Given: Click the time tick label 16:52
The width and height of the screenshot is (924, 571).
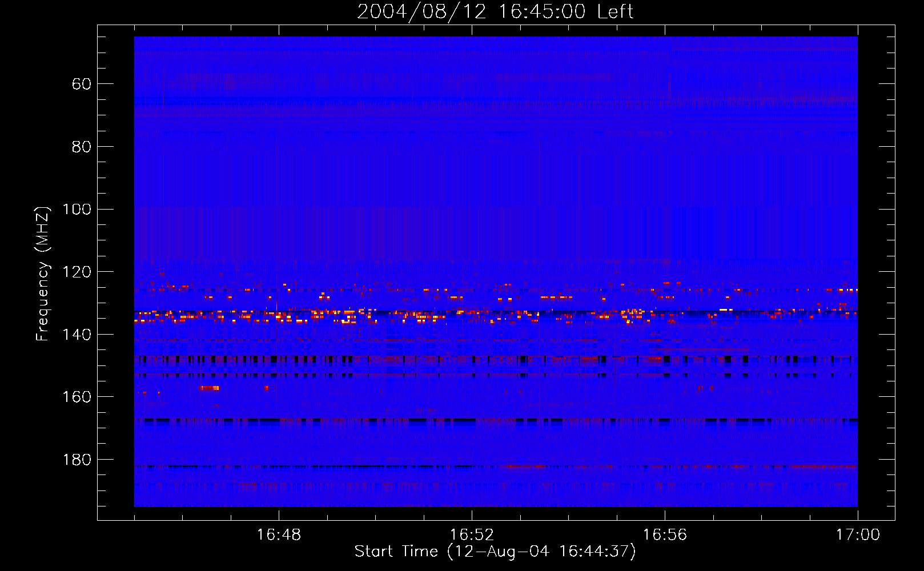Looking at the screenshot, I should tap(472, 535).
